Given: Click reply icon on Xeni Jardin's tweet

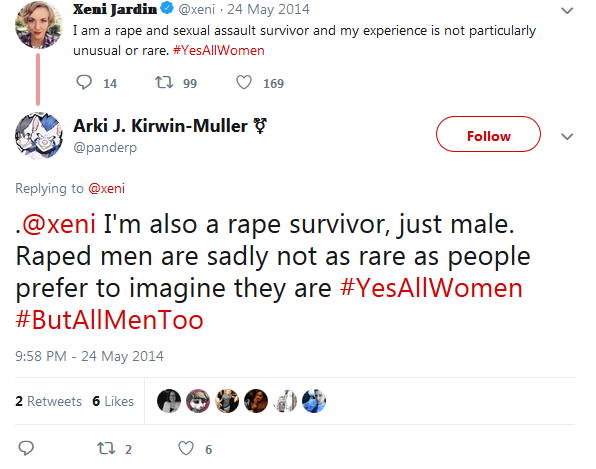Looking at the screenshot, I should point(84,82).
